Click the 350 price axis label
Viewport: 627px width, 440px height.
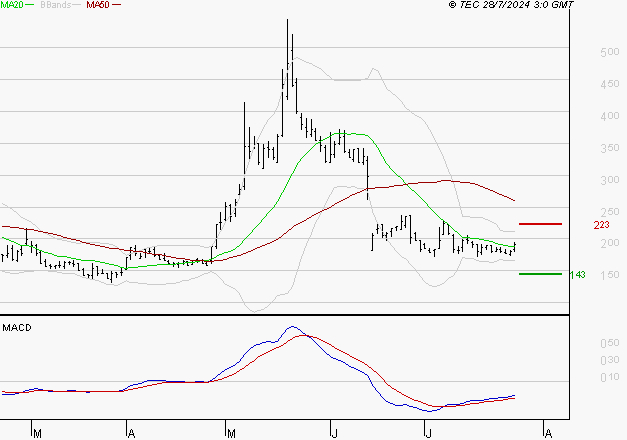(x=610, y=148)
